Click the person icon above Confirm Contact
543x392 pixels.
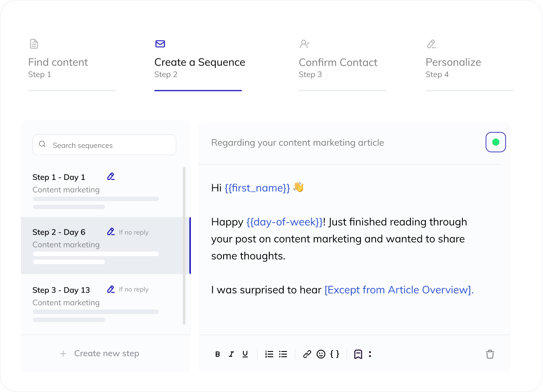coord(305,44)
